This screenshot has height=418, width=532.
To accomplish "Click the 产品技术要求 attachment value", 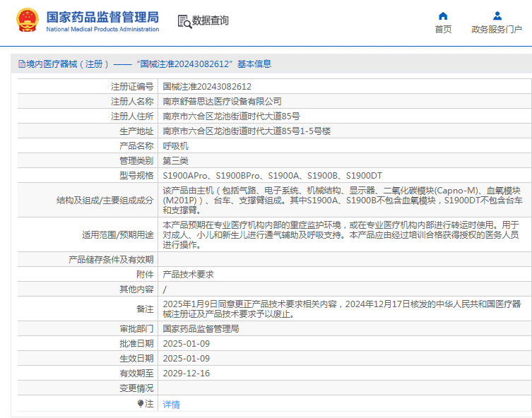I will click(x=188, y=275).
